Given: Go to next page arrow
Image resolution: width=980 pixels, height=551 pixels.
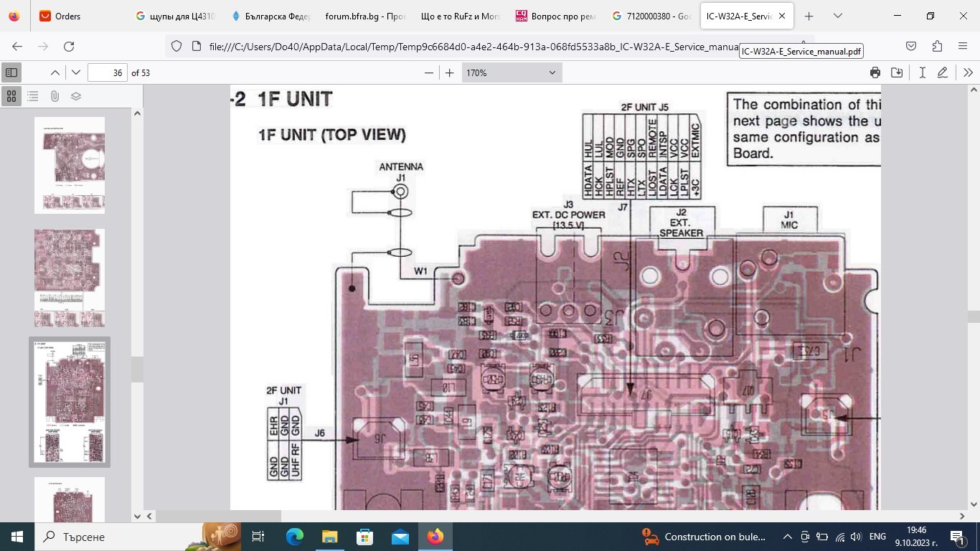Looking at the screenshot, I should click(76, 72).
